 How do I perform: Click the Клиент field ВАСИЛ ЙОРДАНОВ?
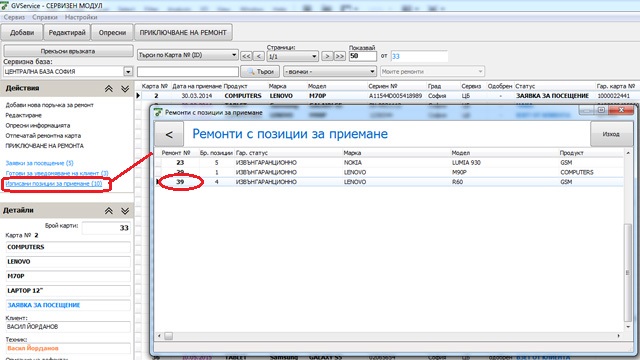tap(68, 327)
